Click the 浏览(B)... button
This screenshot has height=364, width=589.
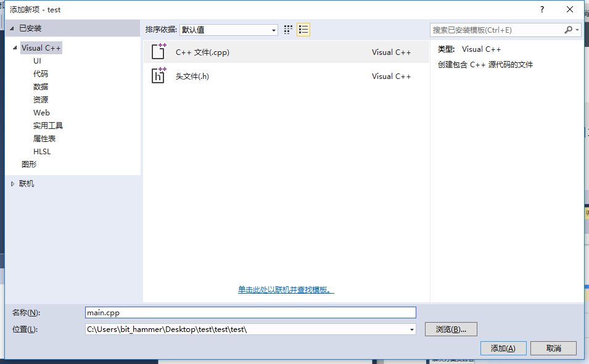(451, 329)
